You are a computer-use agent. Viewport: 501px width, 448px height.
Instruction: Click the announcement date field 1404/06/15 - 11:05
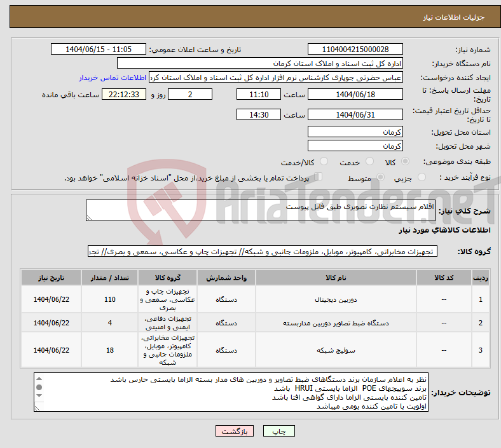99,50
